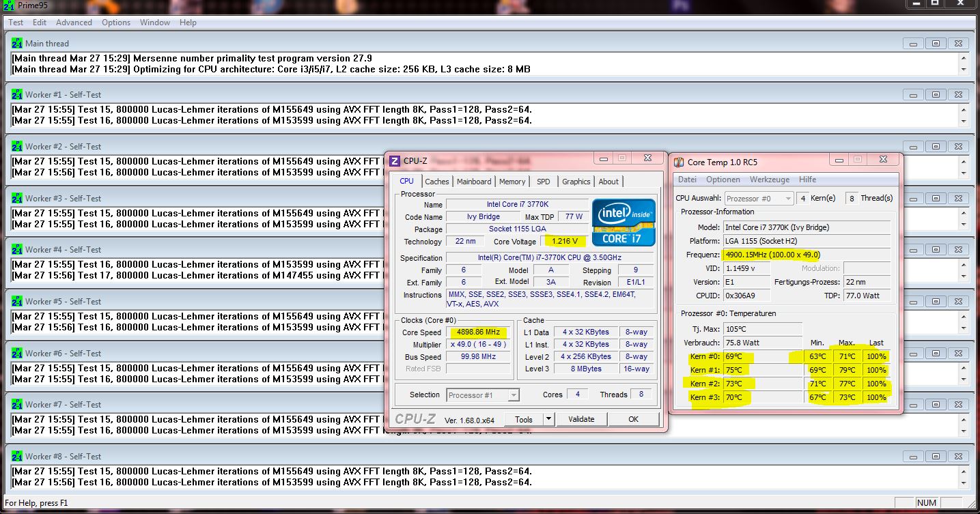Close the CPU-Z window

[646, 158]
